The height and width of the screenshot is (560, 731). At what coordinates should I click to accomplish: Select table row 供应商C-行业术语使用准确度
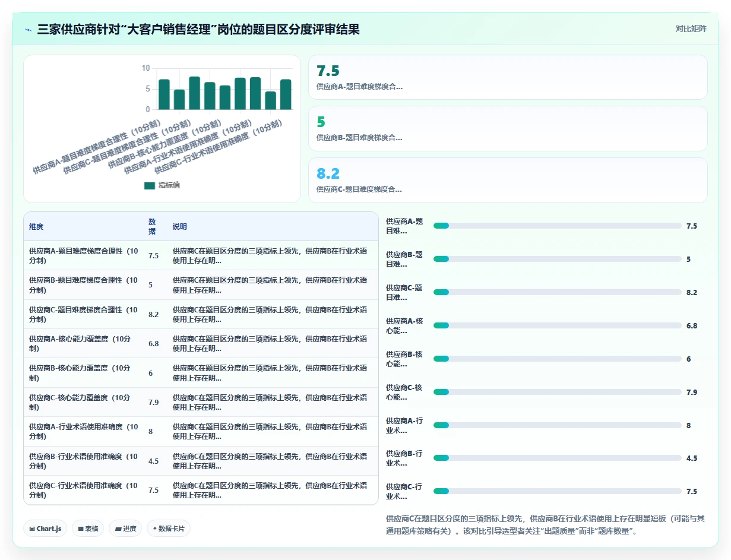201,491
